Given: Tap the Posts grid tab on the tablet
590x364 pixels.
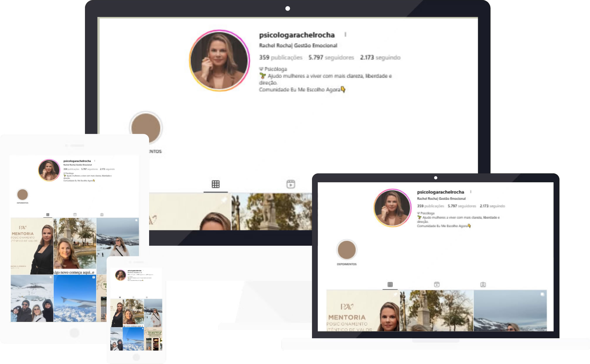Looking at the screenshot, I should click(x=48, y=215).
